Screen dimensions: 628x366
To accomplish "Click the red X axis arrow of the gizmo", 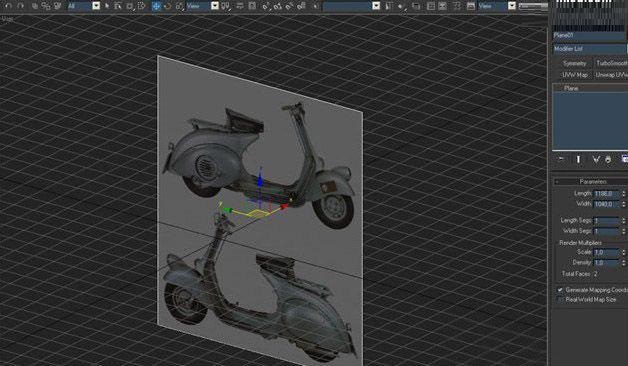I will pos(284,207).
